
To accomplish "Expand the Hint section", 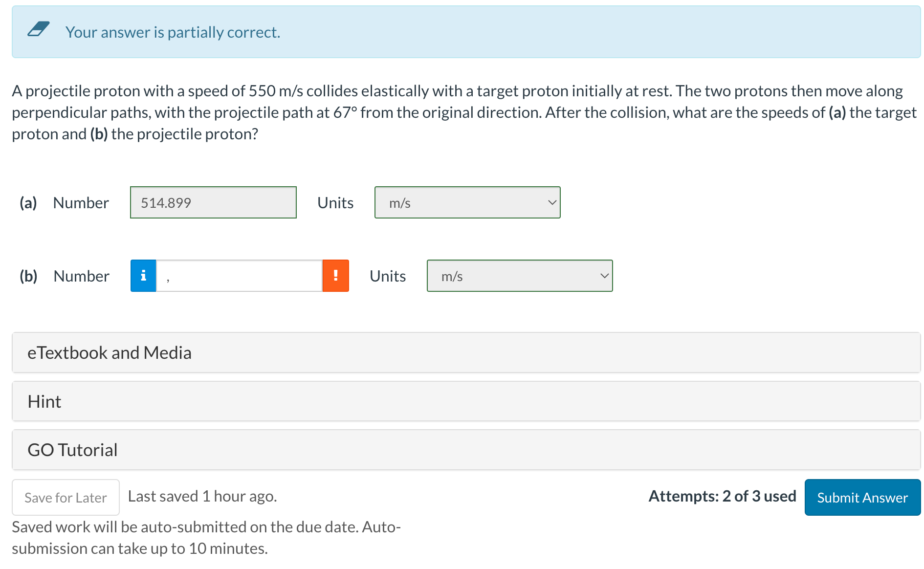I will click(x=466, y=401).
